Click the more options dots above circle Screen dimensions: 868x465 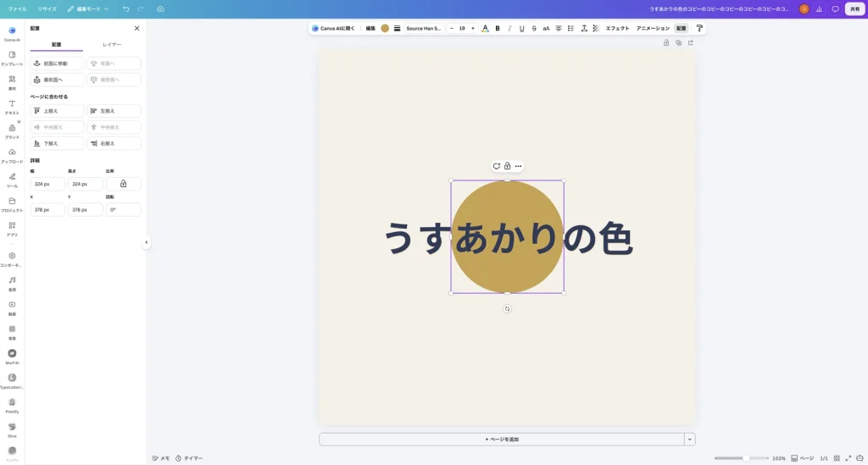518,166
